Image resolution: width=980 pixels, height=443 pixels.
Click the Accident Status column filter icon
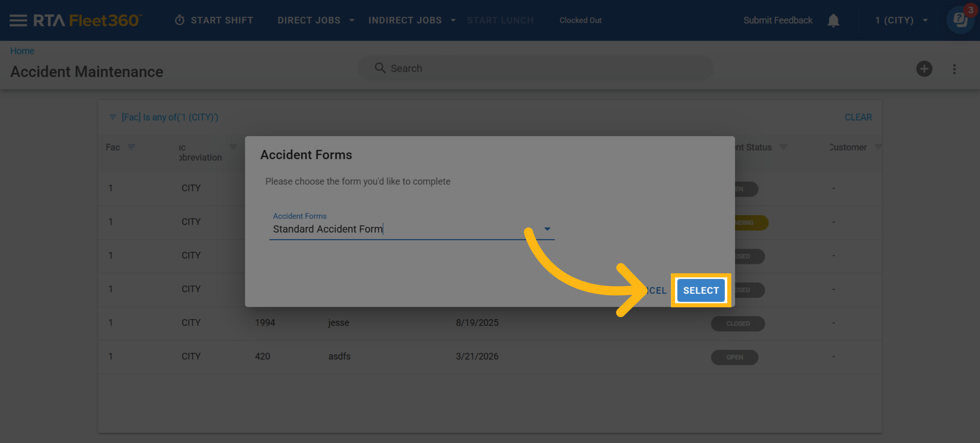(x=783, y=147)
